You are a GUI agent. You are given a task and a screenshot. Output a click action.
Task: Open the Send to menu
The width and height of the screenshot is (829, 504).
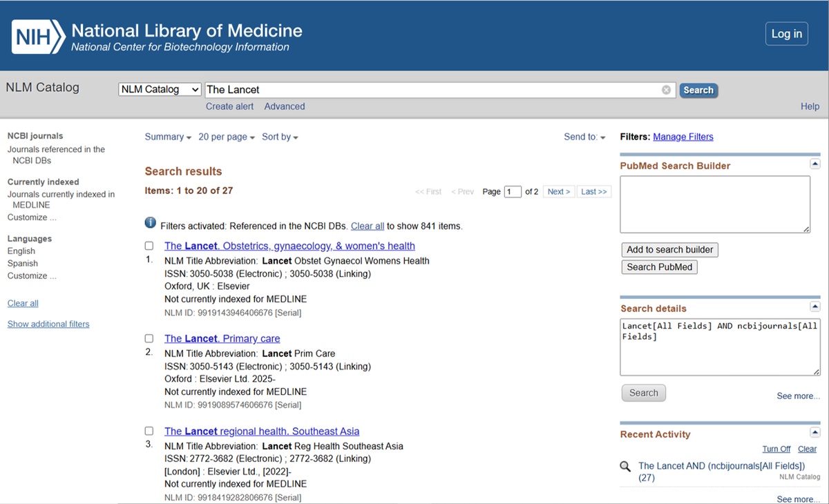584,137
